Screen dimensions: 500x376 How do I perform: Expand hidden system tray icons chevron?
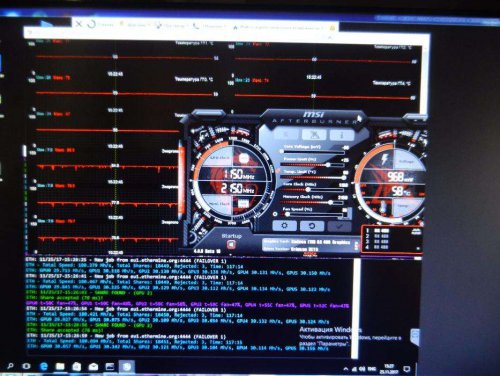click(x=346, y=369)
